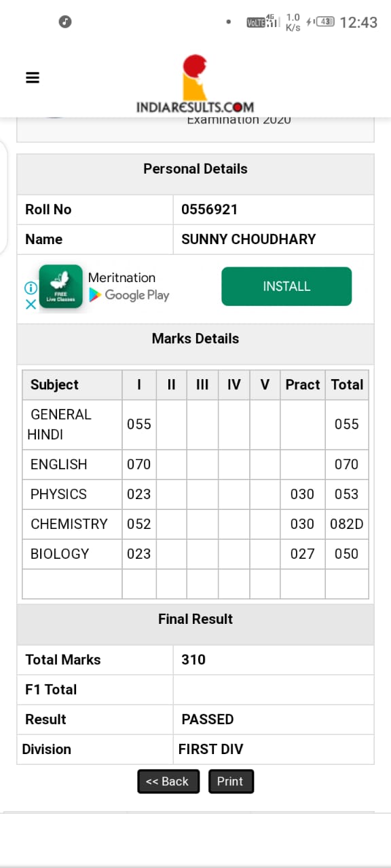The height and width of the screenshot is (868, 391).
Task: Close the Meritnation ad with X icon
Action: click(x=31, y=304)
